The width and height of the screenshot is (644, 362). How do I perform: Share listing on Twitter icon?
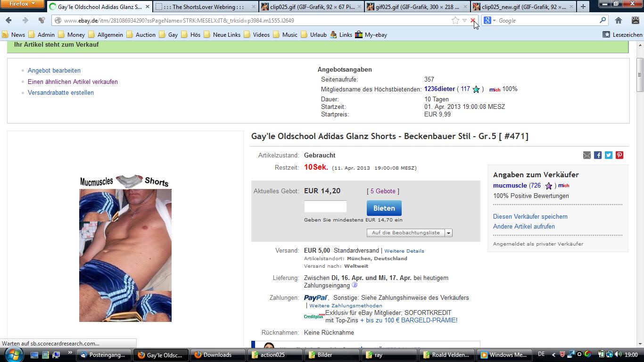point(609,155)
